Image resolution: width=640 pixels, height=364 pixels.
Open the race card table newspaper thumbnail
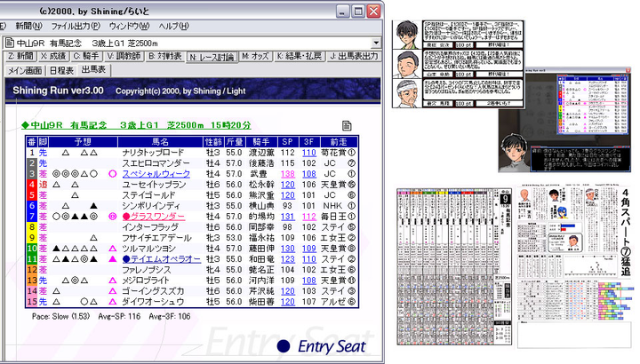(454, 266)
